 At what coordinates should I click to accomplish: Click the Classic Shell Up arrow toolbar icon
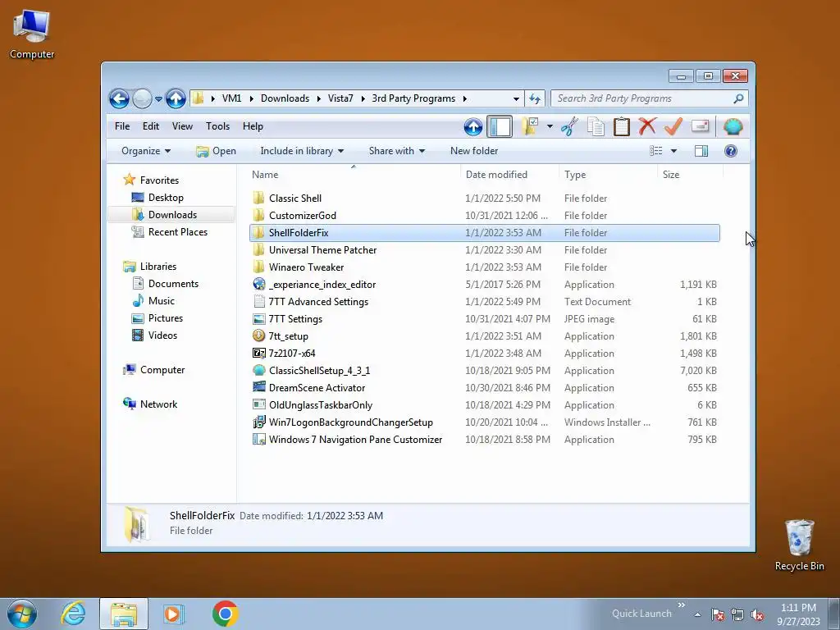point(473,127)
